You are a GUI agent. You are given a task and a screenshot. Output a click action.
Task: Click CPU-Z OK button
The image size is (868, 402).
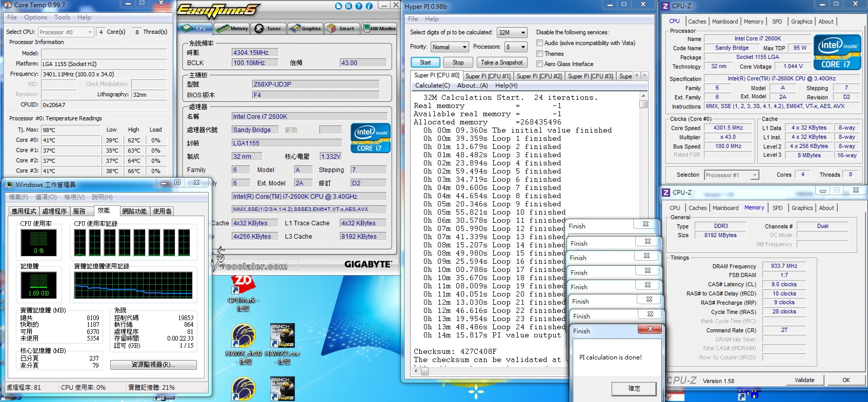(846, 380)
